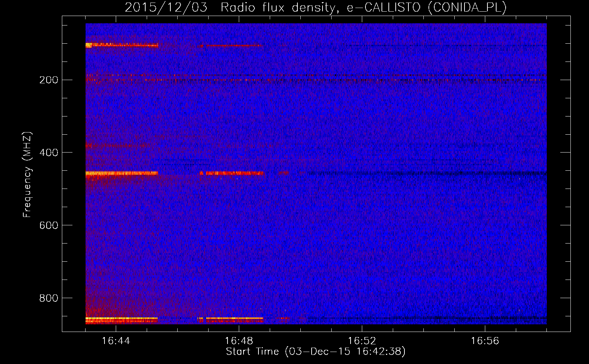Click the 800 frequency tick label

tap(49, 298)
